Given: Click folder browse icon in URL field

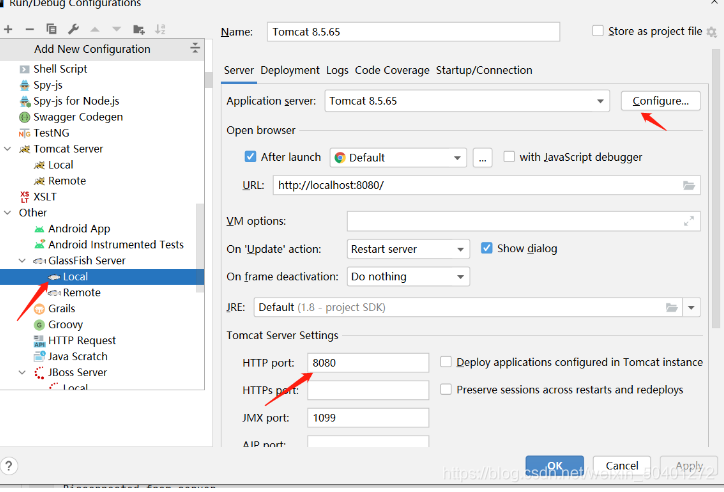Looking at the screenshot, I should point(689,186).
